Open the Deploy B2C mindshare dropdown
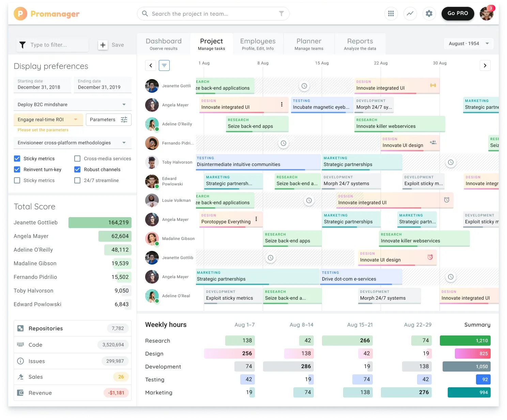 72,104
